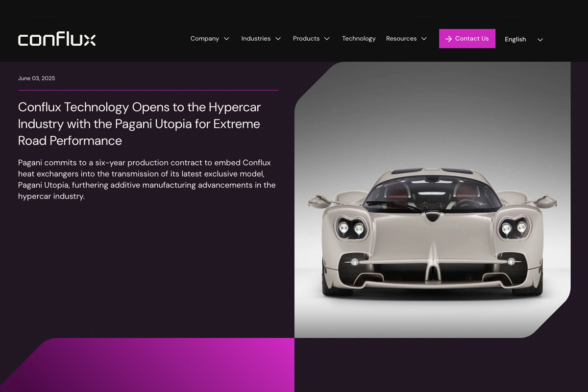Open the Resources menu
This screenshot has height=392, width=588.
tap(401, 39)
